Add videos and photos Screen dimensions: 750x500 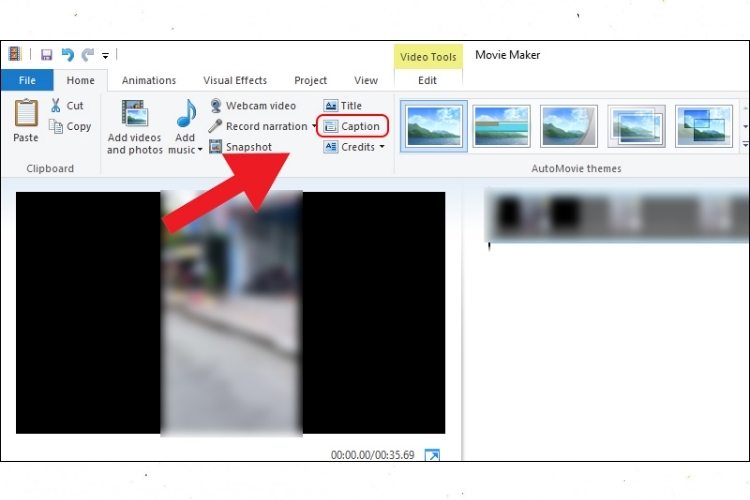(134, 127)
